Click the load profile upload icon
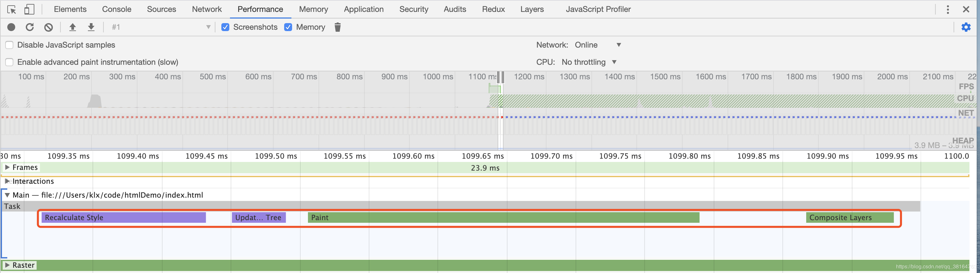The height and width of the screenshot is (273, 980). pyautogui.click(x=72, y=27)
